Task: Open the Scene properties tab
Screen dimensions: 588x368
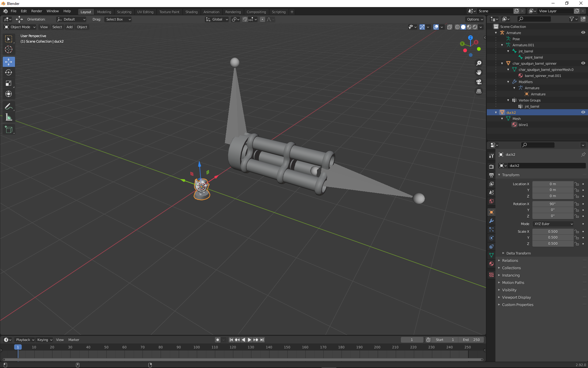Action: coord(491,192)
